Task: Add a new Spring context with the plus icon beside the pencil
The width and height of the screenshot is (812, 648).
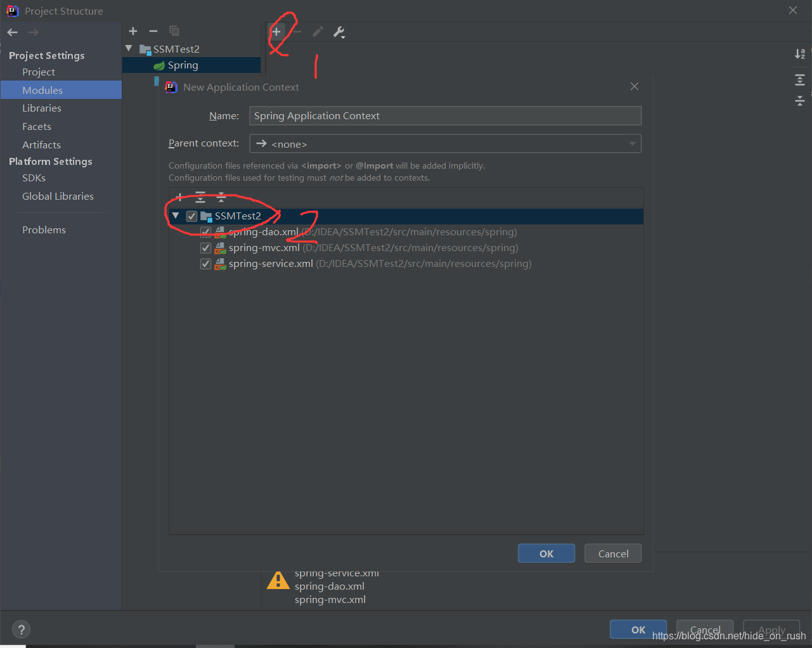Action: click(276, 32)
